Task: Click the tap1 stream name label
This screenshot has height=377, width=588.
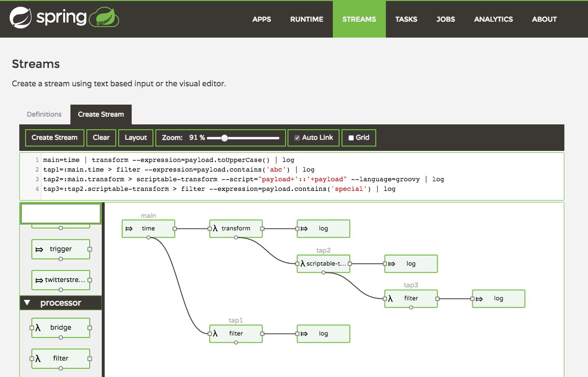Action: point(236,320)
